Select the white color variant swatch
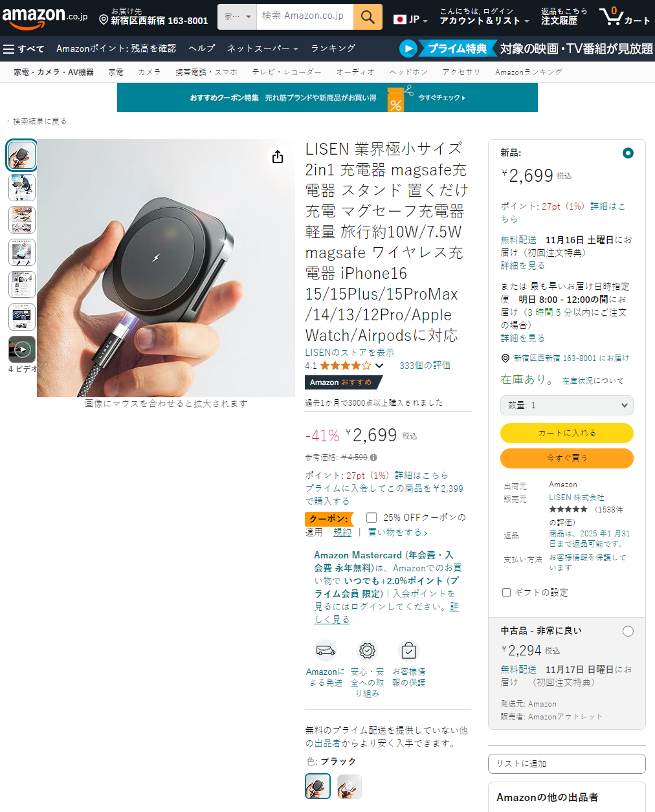Viewport: 655px width, 812px height. [x=350, y=786]
